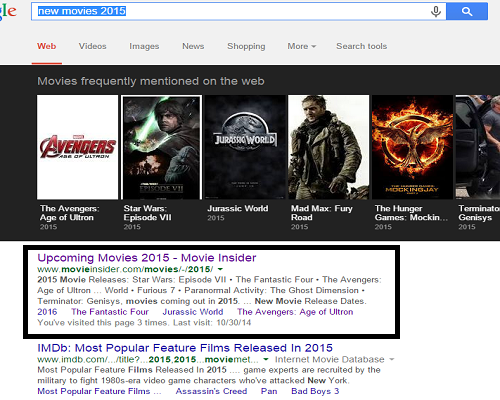500x400 pixels.
Task: Expand the green arrow beside the imdb.com URL
Action: tap(266, 360)
